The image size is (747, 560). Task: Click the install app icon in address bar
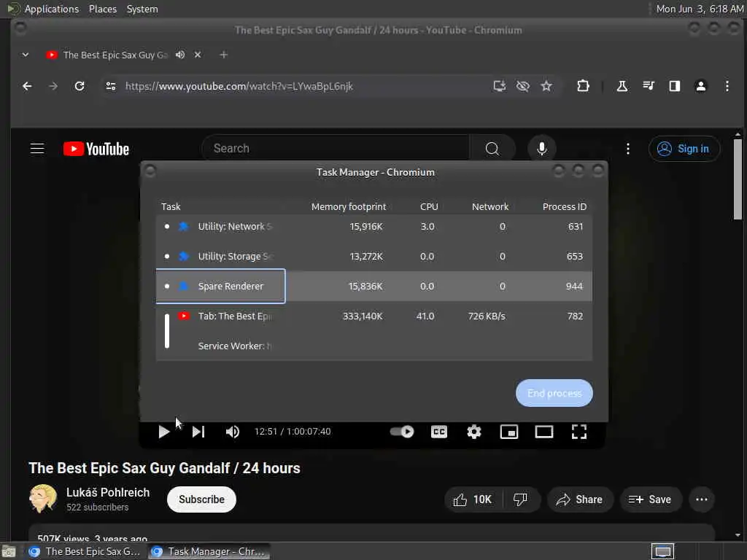499,86
